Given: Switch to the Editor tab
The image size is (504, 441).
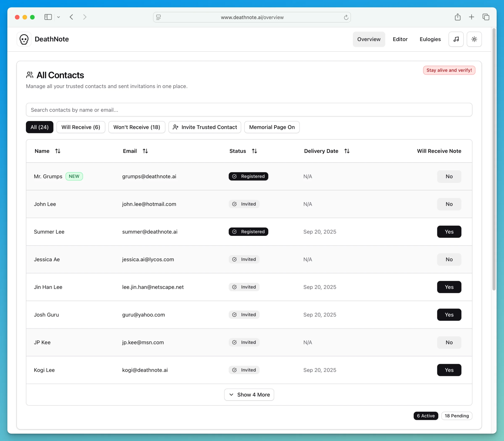Looking at the screenshot, I should 400,39.
